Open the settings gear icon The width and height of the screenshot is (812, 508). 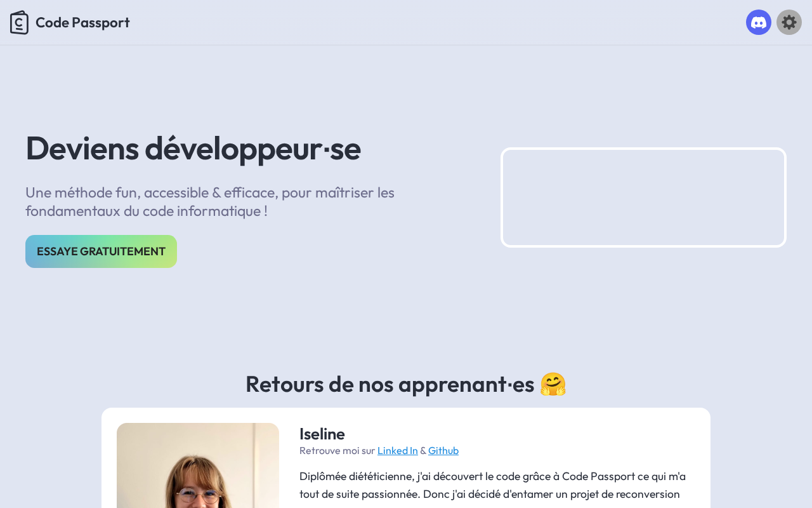(x=789, y=22)
